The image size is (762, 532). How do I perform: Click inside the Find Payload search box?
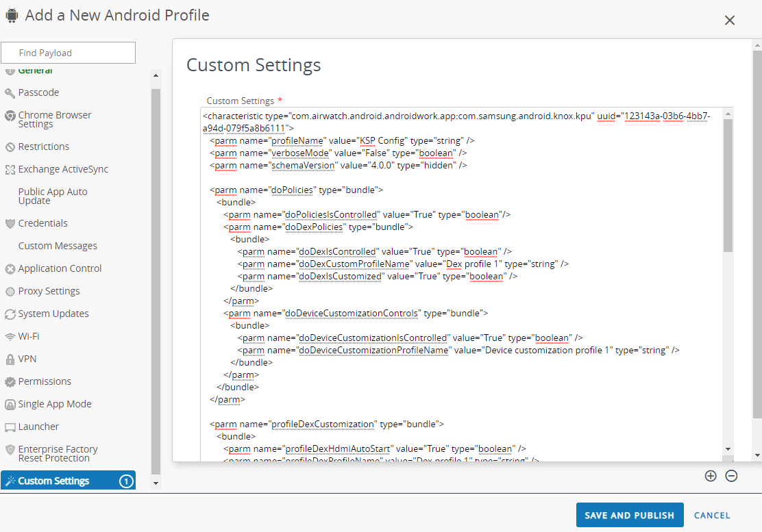(x=68, y=53)
